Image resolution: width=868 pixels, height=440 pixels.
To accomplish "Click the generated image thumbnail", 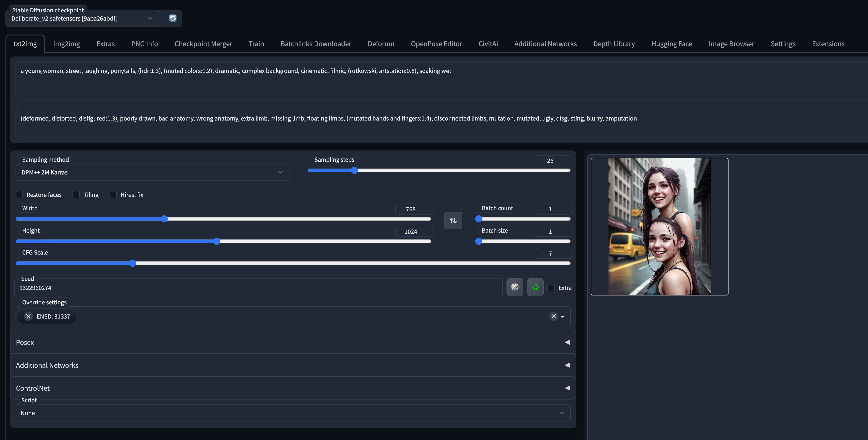I will coord(659,226).
